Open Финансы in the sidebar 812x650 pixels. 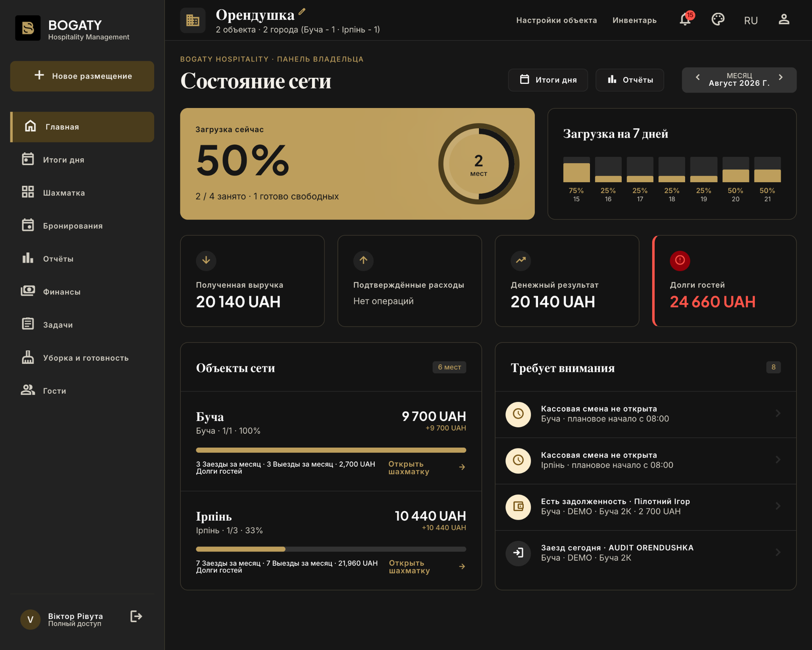point(82,291)
